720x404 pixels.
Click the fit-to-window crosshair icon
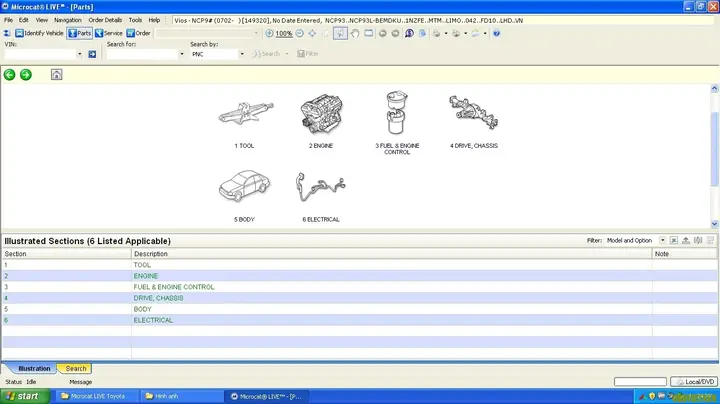click(x=312, y=33)
